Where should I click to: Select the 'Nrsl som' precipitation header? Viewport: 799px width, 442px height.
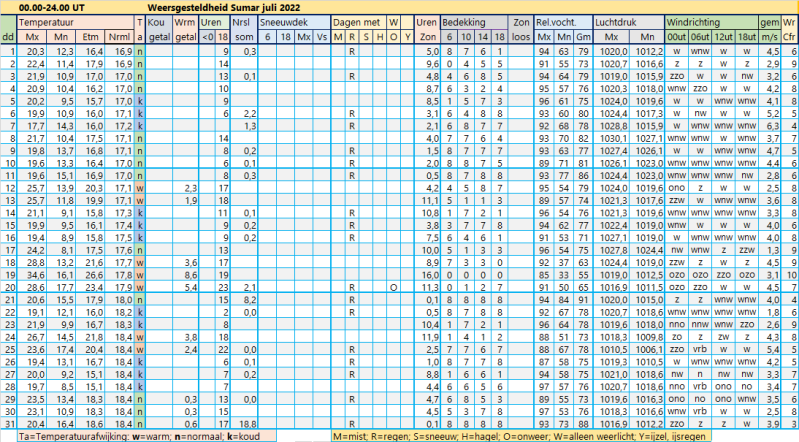(244, 30)
